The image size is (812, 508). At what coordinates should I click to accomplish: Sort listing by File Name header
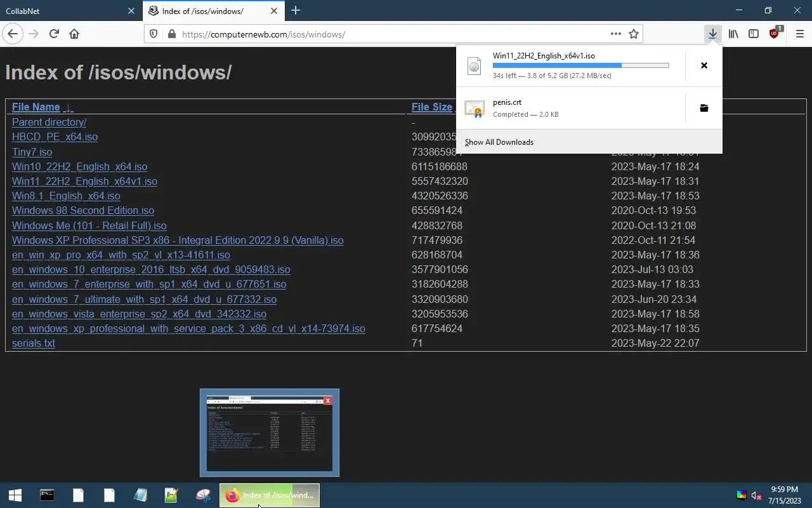[36, 107]
